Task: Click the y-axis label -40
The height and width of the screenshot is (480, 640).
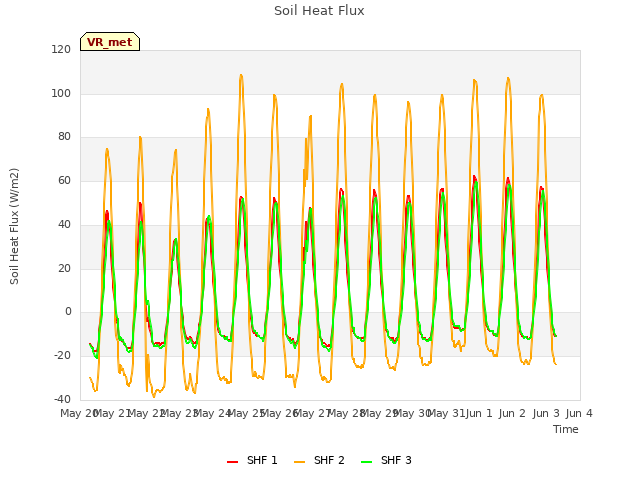Action: point(62,399)
